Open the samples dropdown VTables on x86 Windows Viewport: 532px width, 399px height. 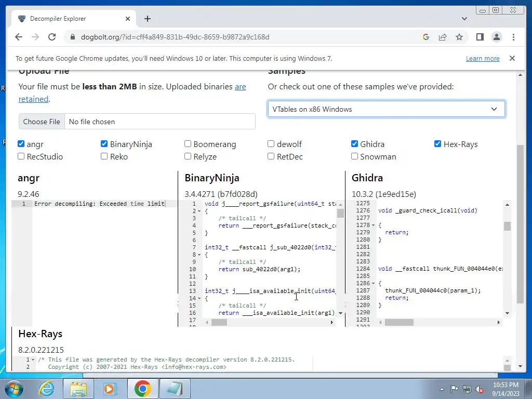(x=387, y=109)
